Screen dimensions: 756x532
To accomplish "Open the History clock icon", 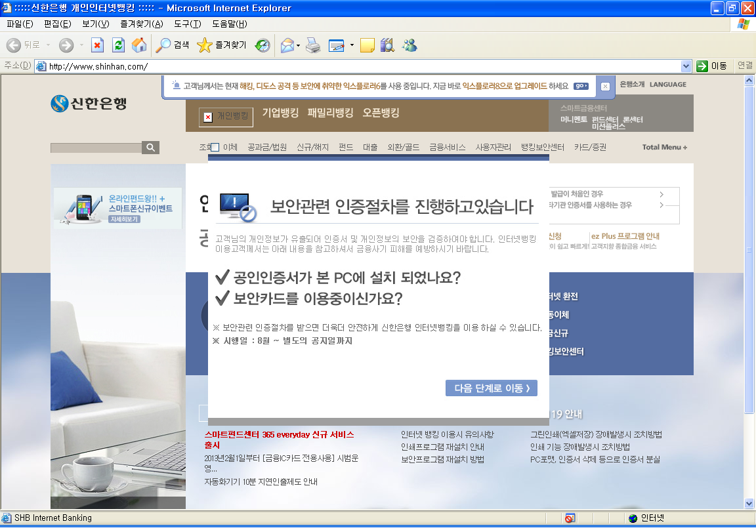I will [x=262, y=45].
